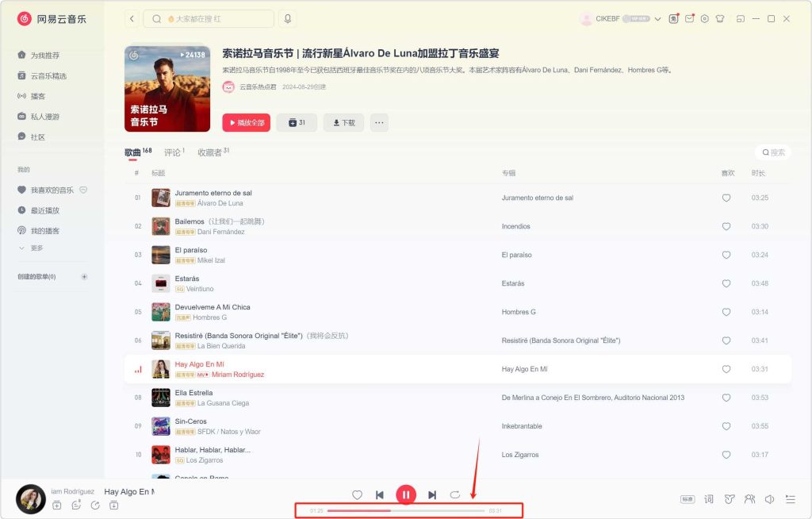Click the top search input field
The image size is (812, 519).
click(x=209, y=19)
